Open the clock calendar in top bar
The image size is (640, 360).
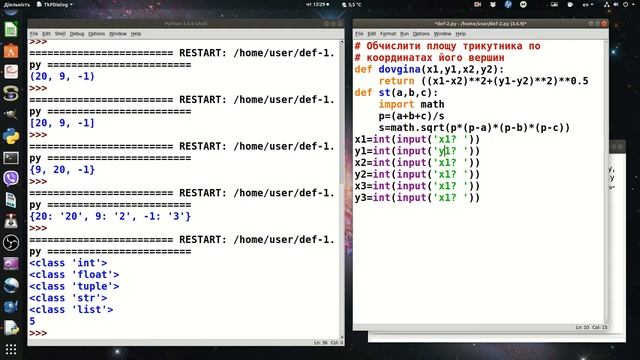(318, 4)
